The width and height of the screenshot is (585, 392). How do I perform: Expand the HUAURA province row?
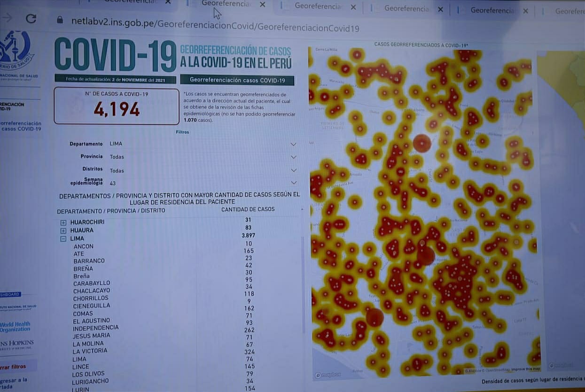point(63,231)
